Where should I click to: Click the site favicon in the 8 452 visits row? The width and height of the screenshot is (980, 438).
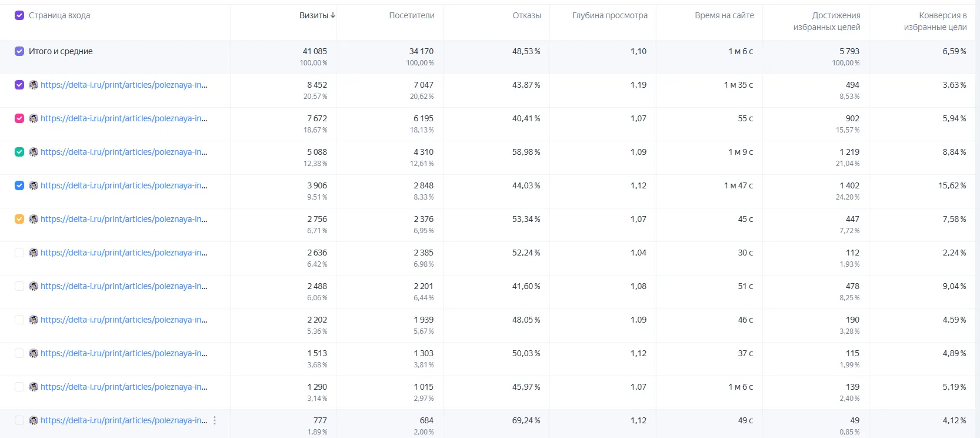click(x=34, y=85)
